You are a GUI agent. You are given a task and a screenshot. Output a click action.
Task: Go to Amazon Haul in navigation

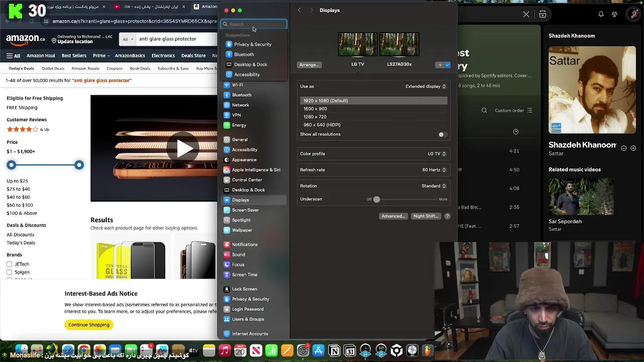[41, 56]
